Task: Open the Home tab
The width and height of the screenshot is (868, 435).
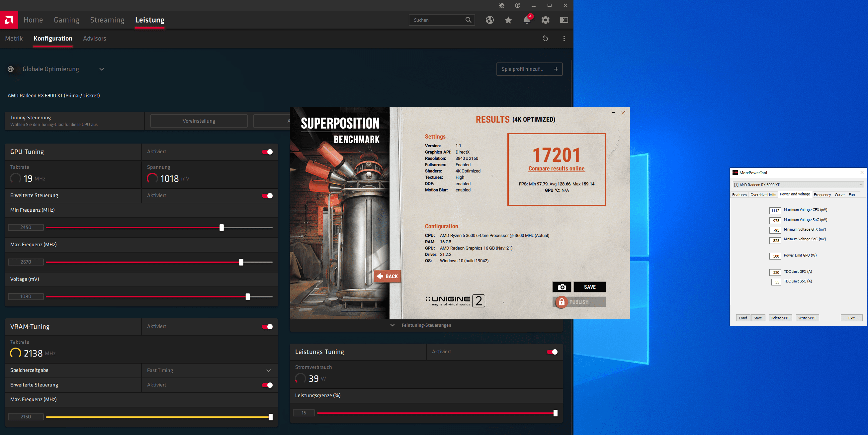Action: pos(33,20)
